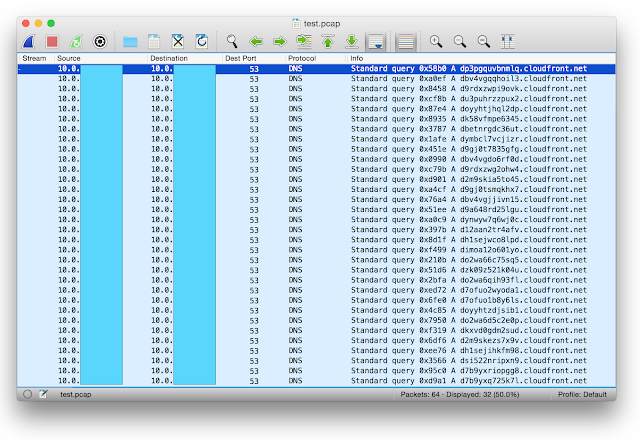Zoom in on packet text
The width and height of the screenshot is (640, 440).
[436, 41]
